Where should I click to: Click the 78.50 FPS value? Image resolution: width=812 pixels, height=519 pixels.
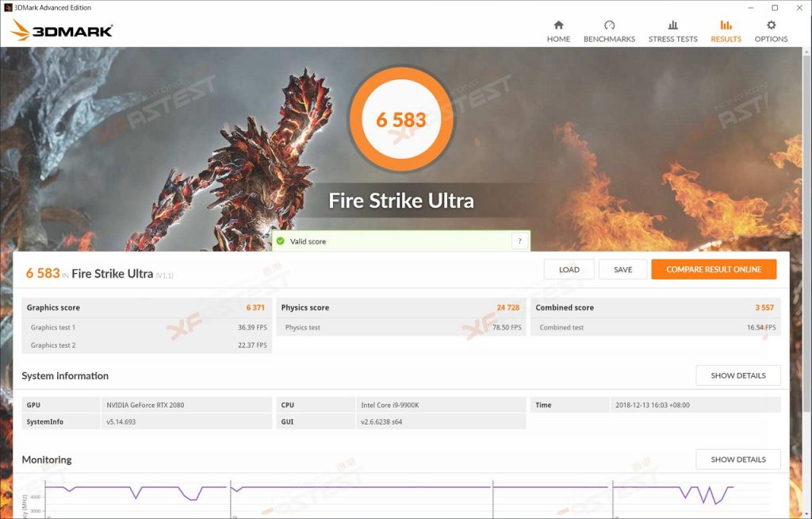[507, 328]
